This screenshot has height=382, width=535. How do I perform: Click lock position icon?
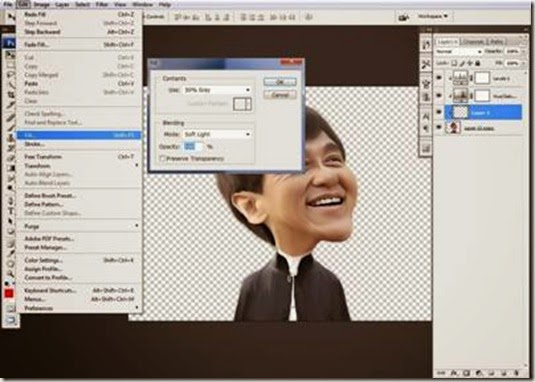point(470,63)
